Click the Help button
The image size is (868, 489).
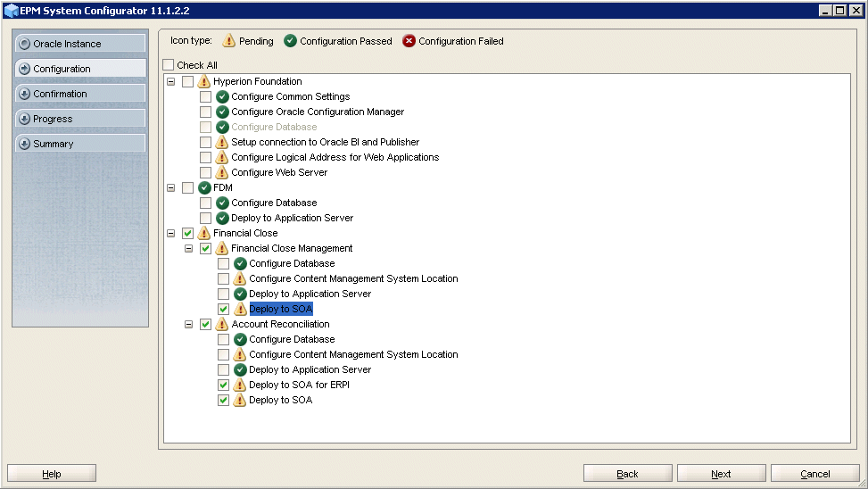52,474
